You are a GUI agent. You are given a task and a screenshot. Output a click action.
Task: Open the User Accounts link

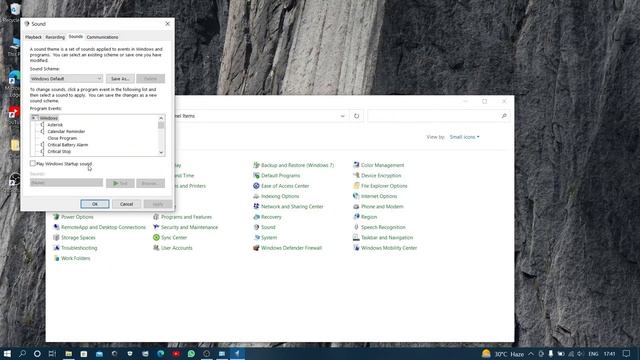point(176,248)
